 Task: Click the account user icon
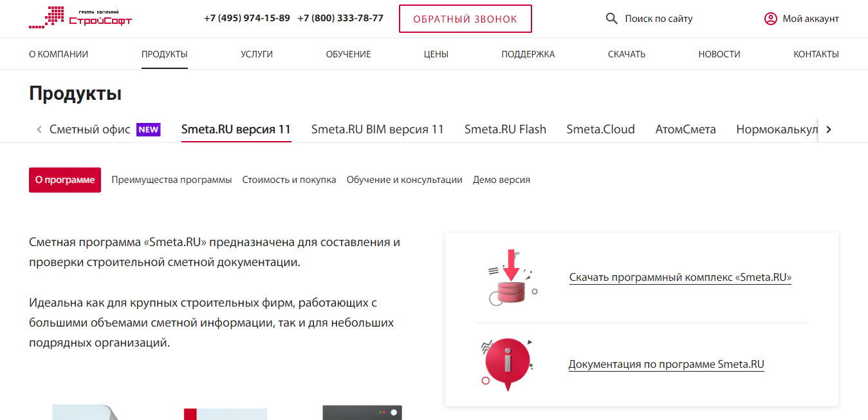click(770, 19)
